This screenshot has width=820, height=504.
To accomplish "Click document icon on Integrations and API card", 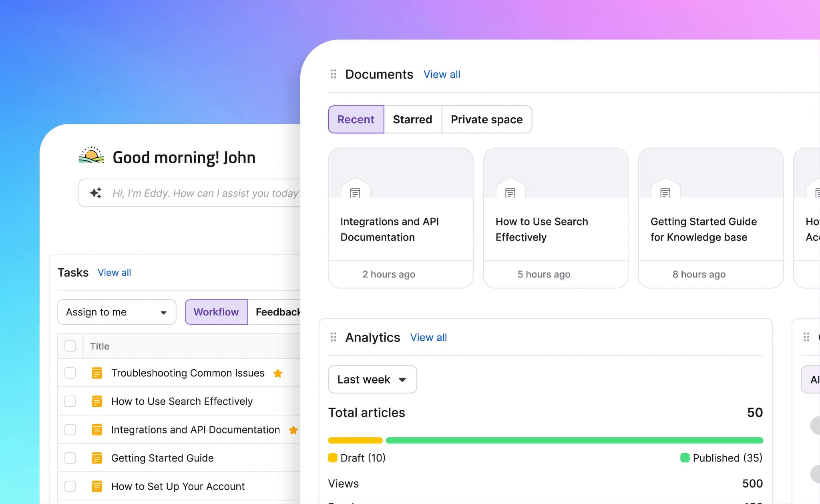I will coord(355,193).
